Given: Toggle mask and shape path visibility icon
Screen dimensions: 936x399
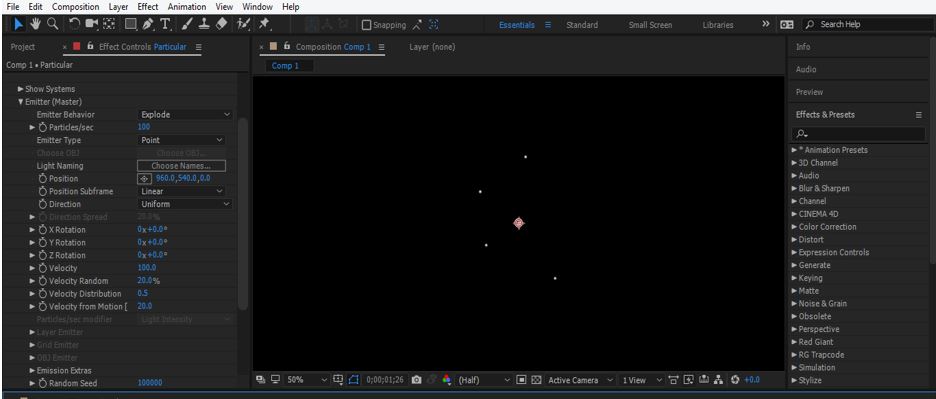Looking at the screenshot, I should pyautogui.click(x=354, y=380).
